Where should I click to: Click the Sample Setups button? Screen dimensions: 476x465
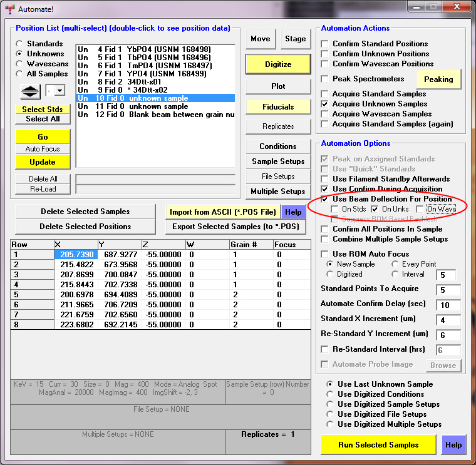click(278, 161)
